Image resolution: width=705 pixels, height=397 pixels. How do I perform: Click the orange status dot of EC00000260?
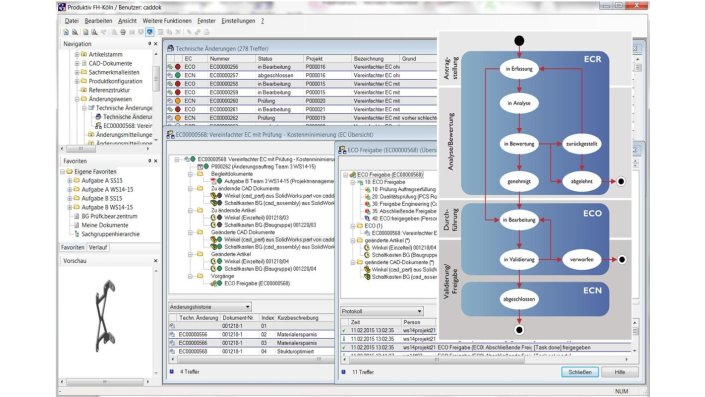[178, 101]
